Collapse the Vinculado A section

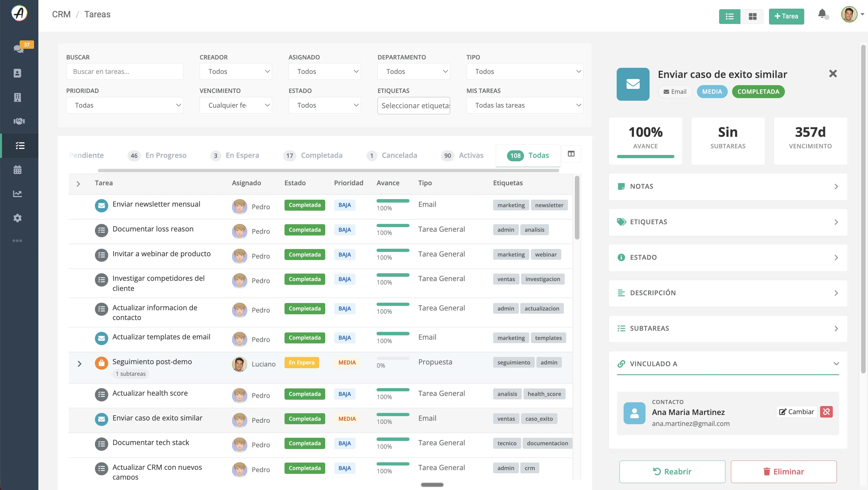point(728,364)
